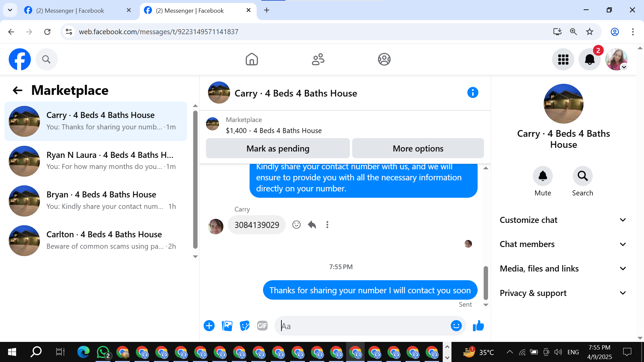Open the Chrome profile icon
This screenshot has height=362, width=644.
[615, 32]
